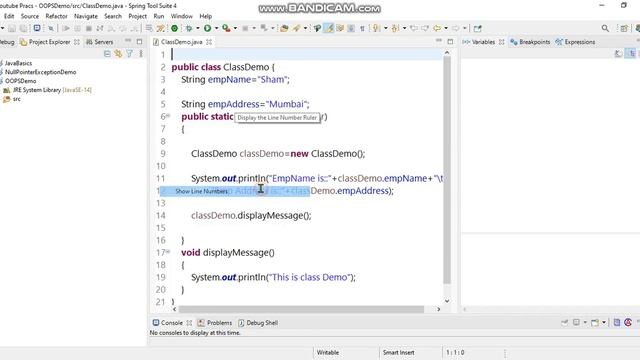
Task: Click the green Boot Dashboard relaunch icon
Action: (174, 28)
